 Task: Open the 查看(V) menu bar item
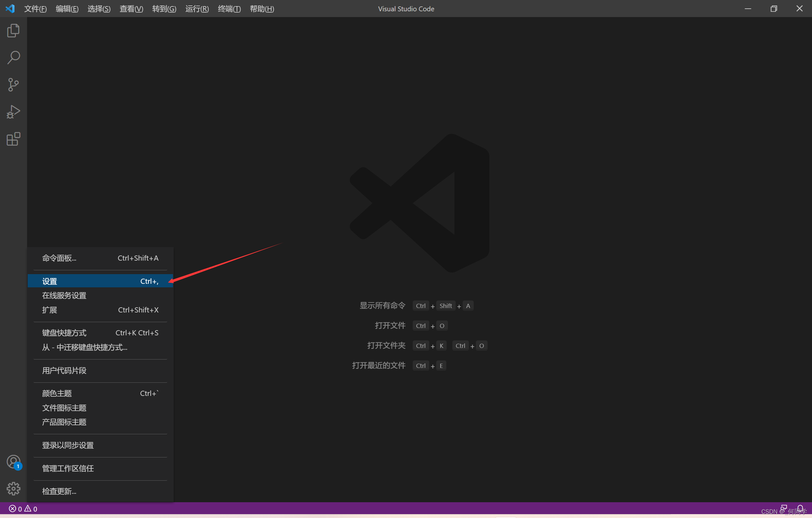[x=131, y=9]
